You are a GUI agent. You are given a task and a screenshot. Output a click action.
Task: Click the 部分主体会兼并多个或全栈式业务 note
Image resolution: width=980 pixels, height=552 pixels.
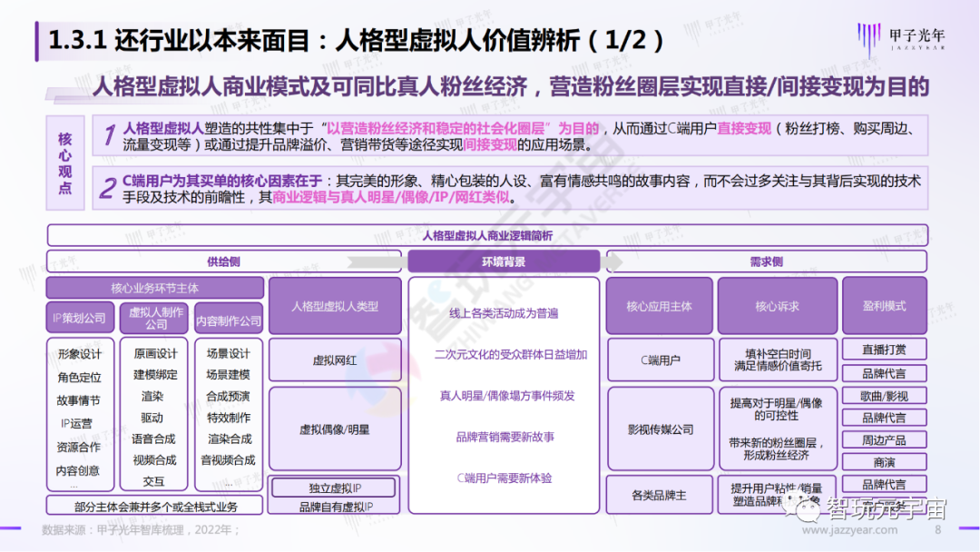[x=155, y=506]
